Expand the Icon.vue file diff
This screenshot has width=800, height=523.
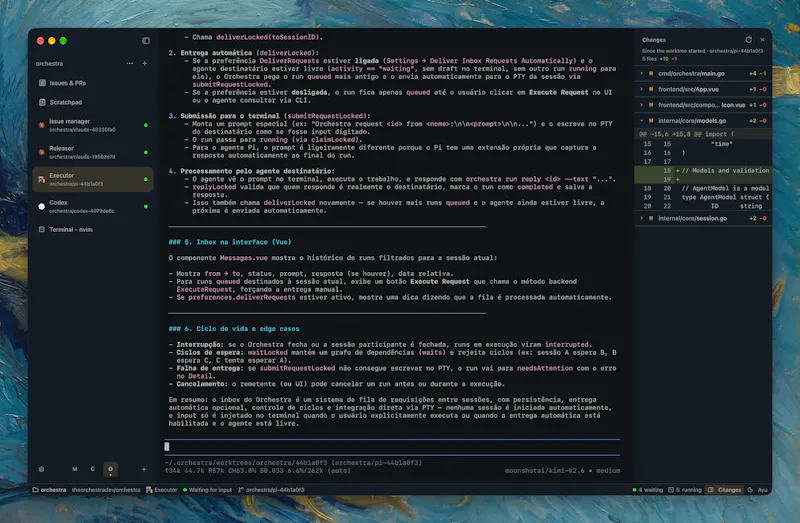[x=642, y=105]
